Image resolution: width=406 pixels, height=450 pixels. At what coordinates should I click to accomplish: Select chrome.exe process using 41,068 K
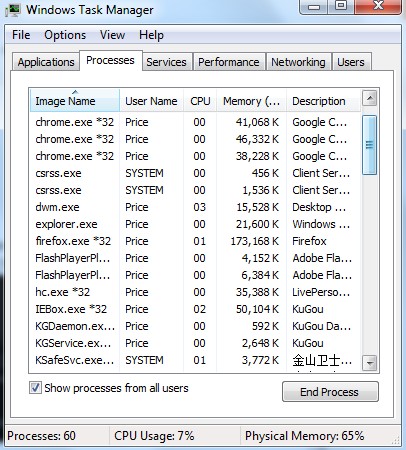(x=195, y=122)
